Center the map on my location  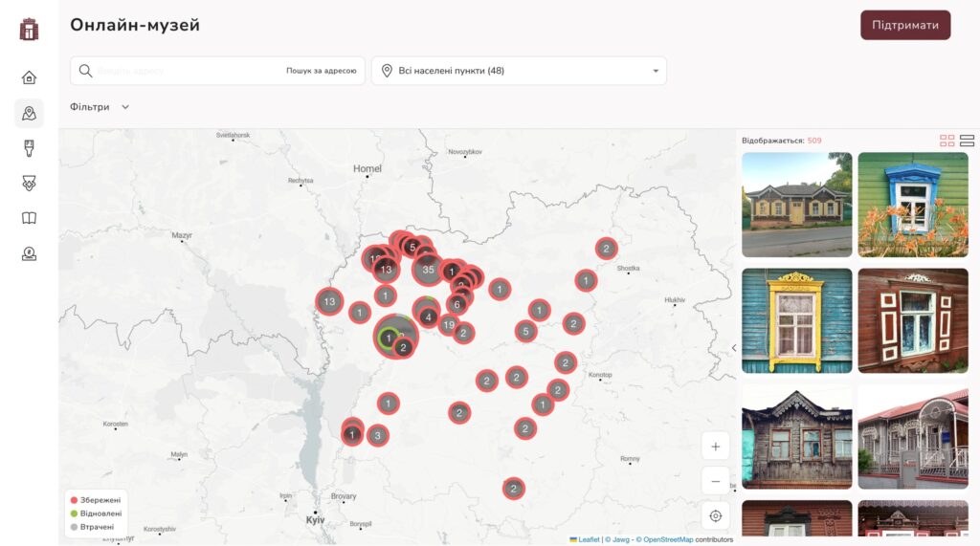(x=715, y=516)
